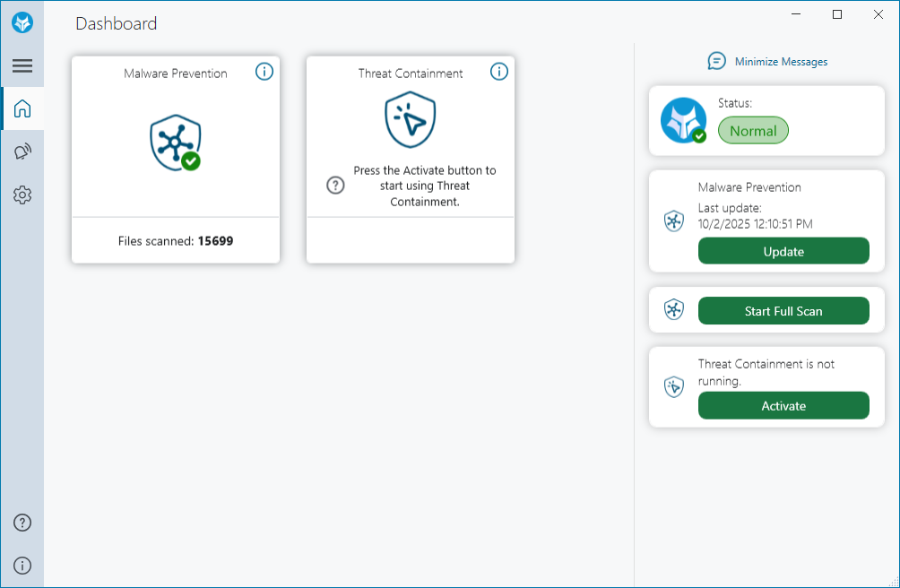Open the Alerts sidebar tab
Screen dimensions: 900x588
coord(22,152)
